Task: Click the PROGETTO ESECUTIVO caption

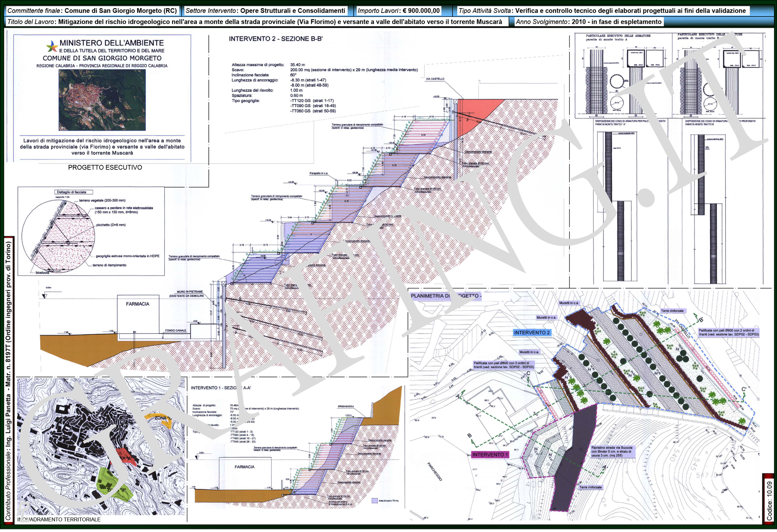Action: 105,167
